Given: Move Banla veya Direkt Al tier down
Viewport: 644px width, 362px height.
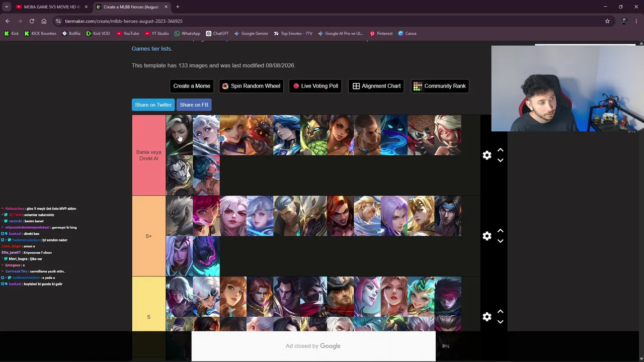Looking at the screenshot, I should pos(500,160).
